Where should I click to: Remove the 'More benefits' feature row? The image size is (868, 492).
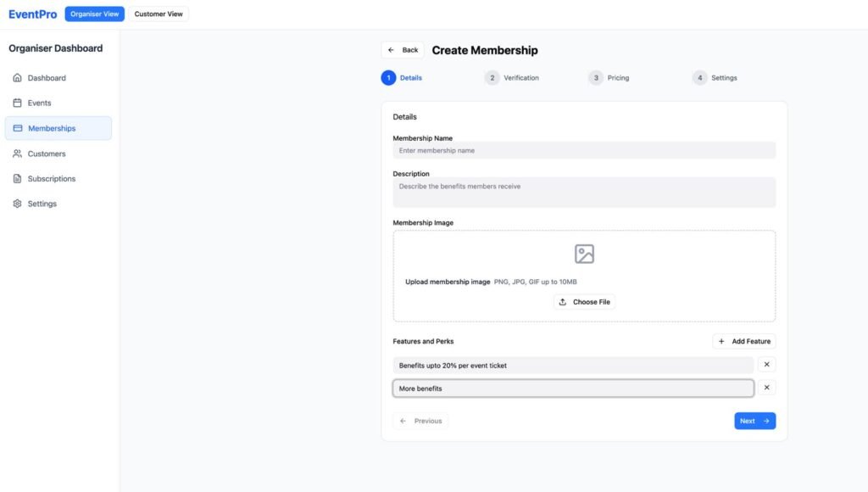[766, 388]
